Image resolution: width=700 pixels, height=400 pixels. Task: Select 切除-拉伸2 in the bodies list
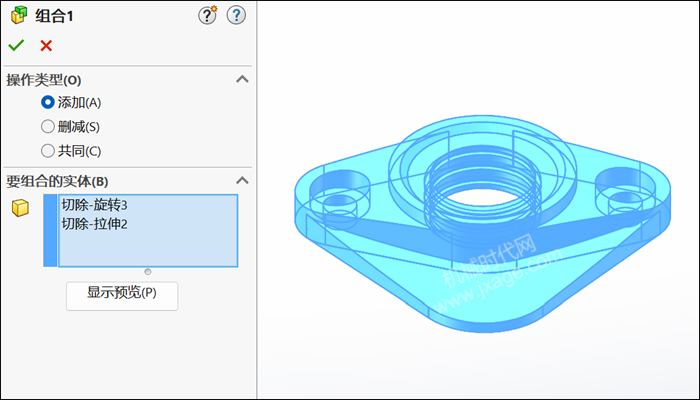(x=94, y=224)
